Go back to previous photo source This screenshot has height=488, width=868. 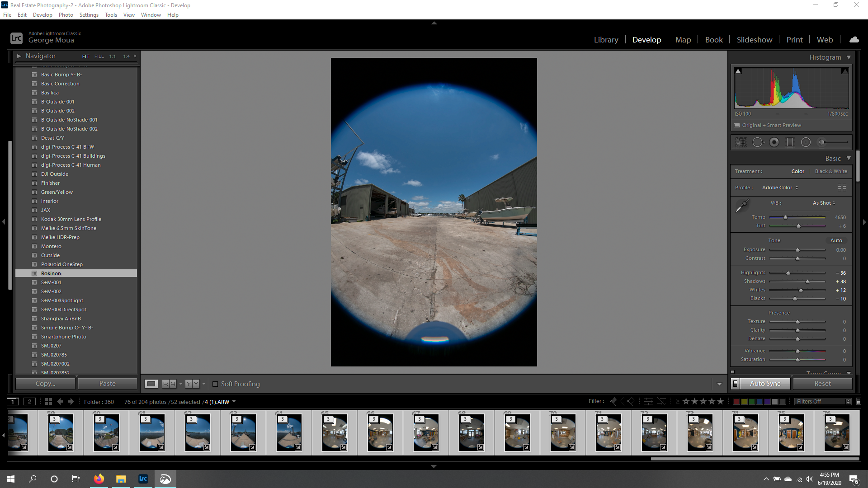[60, 401]
